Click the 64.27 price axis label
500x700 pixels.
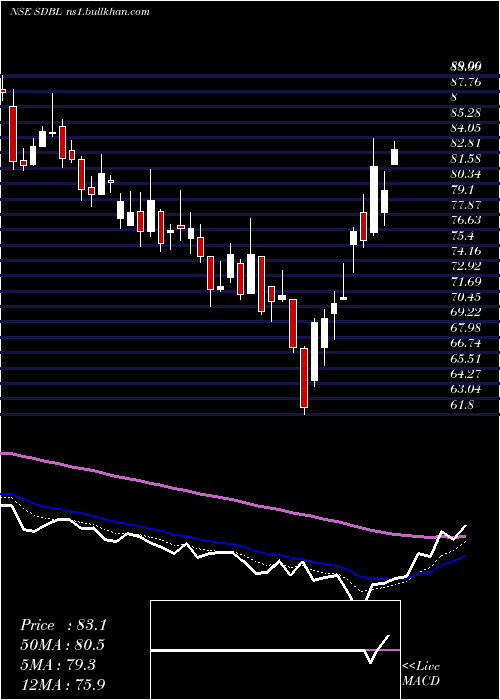pyautogui.click(x=466, y=374)
